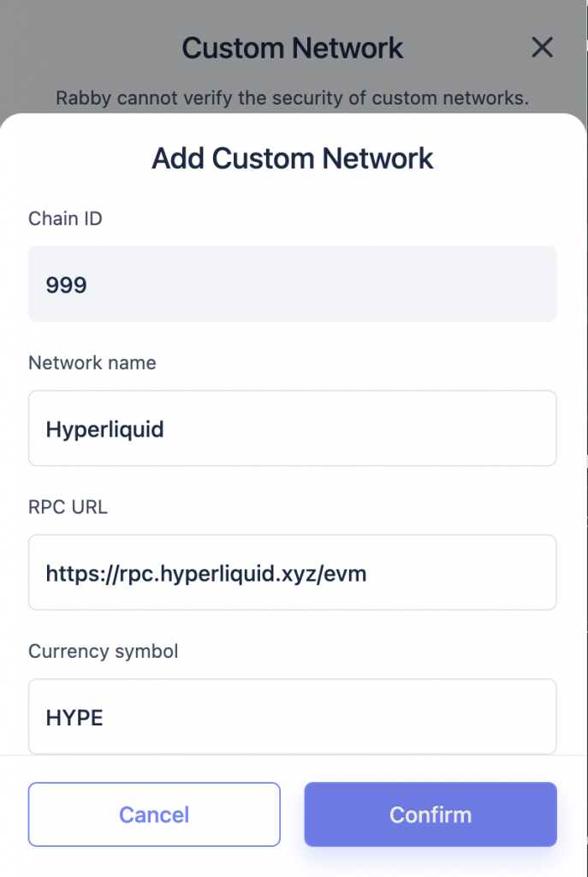Click the Rabby security warning text
The image size is (588, 877).
pyautogui.click(x=293, y=98)
